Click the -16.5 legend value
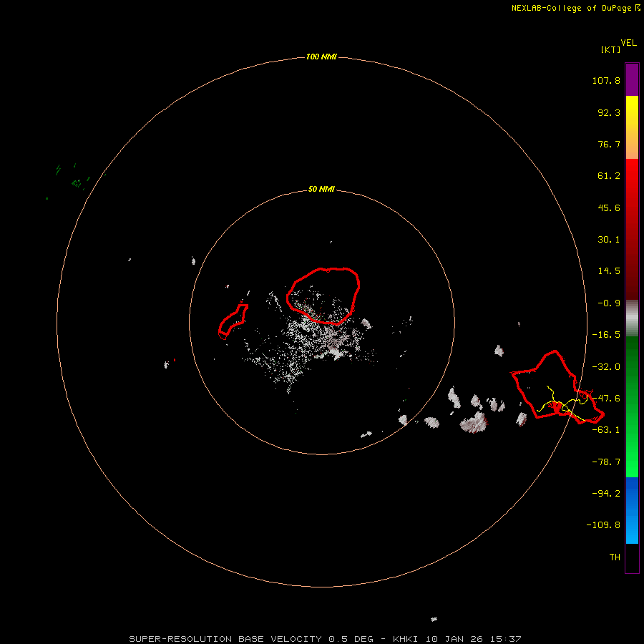 [x=606, y=335]
